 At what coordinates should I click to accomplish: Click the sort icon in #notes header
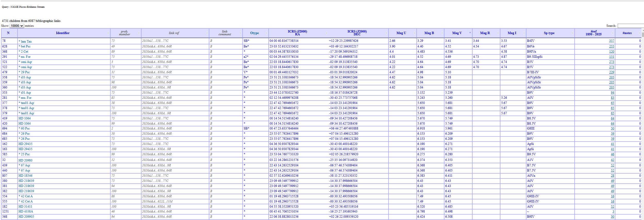point(639,33)
